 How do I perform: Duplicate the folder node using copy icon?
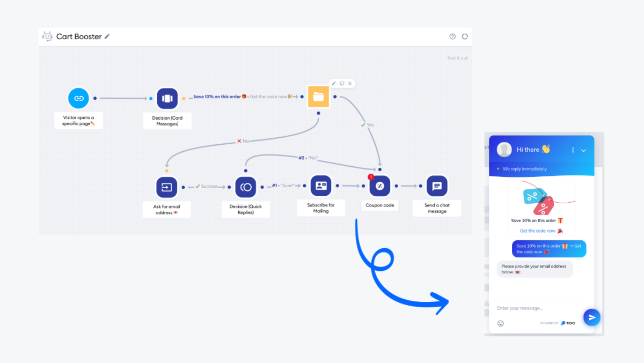[x=342, y=83]
